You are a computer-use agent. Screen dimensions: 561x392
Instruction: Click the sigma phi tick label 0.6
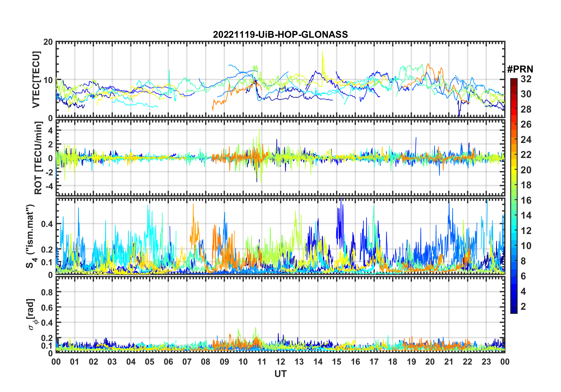pyautogui.click(x=47, y=307)
